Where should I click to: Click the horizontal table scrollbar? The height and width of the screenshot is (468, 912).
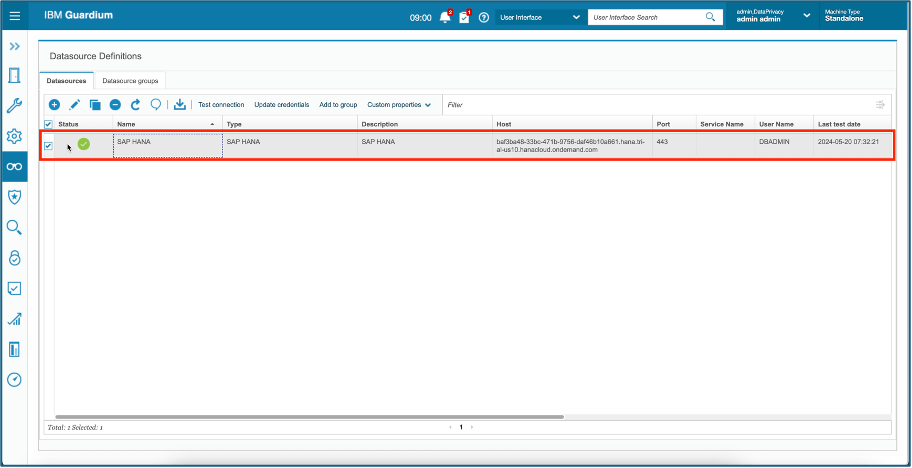tap(309, 417)
